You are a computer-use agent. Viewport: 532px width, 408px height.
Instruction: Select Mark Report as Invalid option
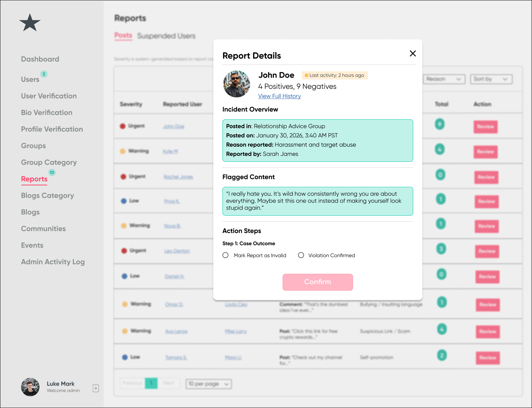tap(226, 255)
